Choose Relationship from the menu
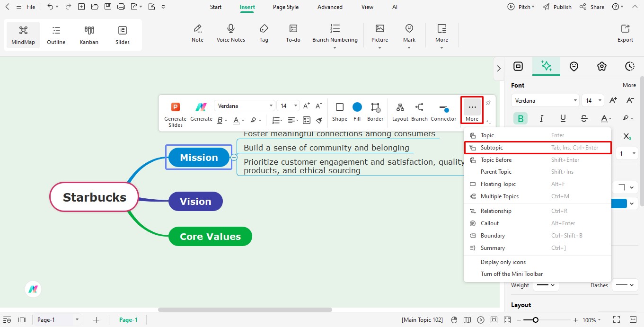This screenshot has width=644, height=327. pos(538,211)
